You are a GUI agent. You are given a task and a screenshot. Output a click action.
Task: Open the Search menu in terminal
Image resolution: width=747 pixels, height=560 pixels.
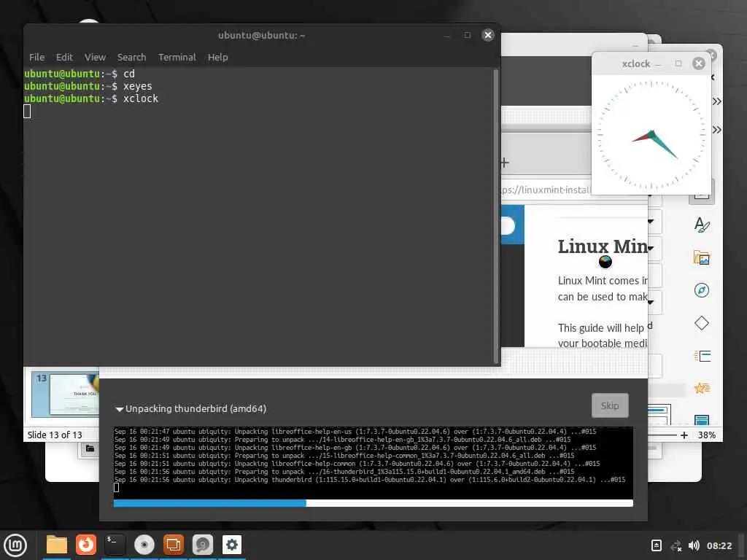click(x=131, y=57)
